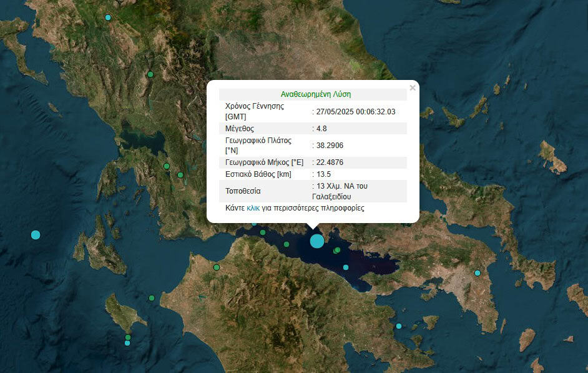
Task: Select the green marker west of the epicenter in the gulf
Action: 287,244
